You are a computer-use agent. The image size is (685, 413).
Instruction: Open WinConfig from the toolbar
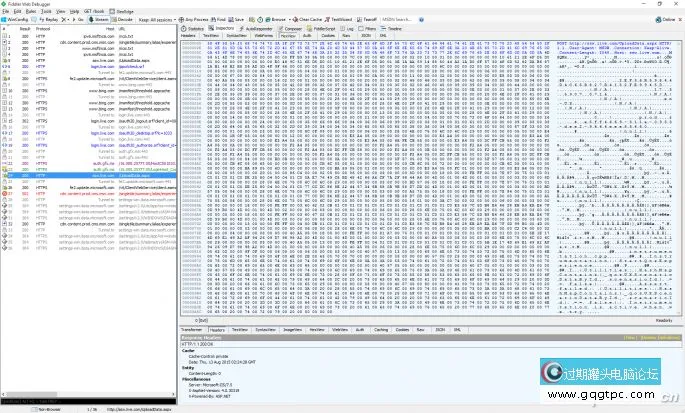pos(14,19)
